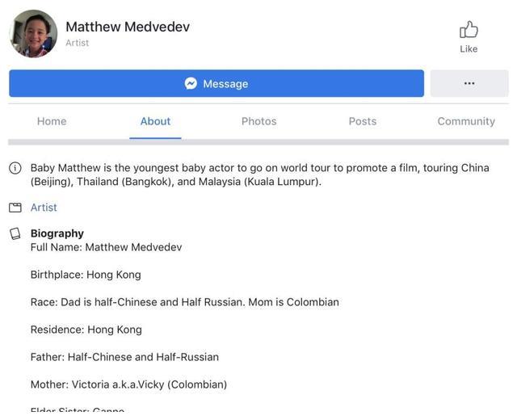Click the category icon beside Artist link
517x420 pixels.
[15, 208]
